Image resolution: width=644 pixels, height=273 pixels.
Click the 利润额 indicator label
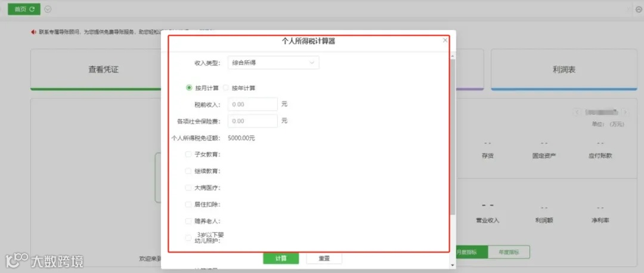pyautogui.click(x=544, y=220)
